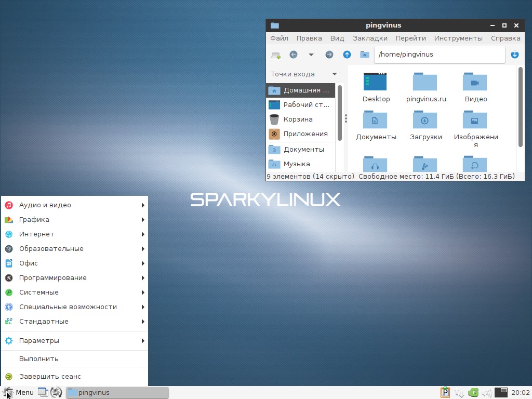Click the go/download arrow beside the path bar

[515, 55]
